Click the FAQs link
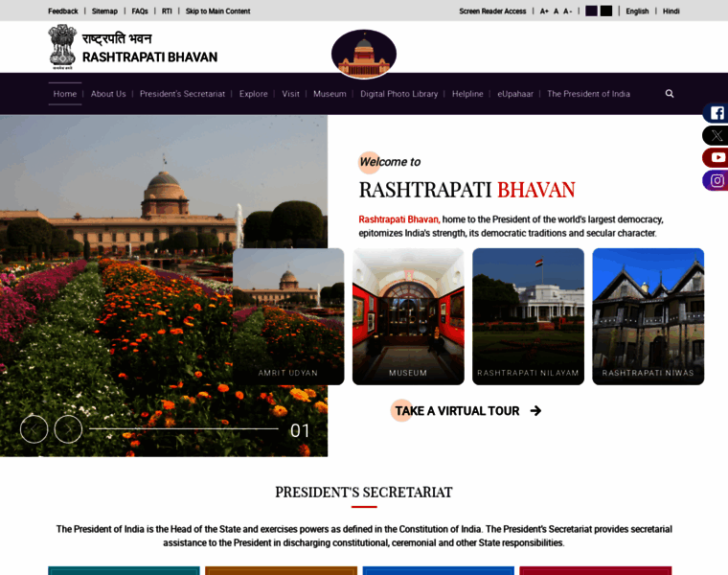Screen dimensions: 728x575 click(140, 11)
